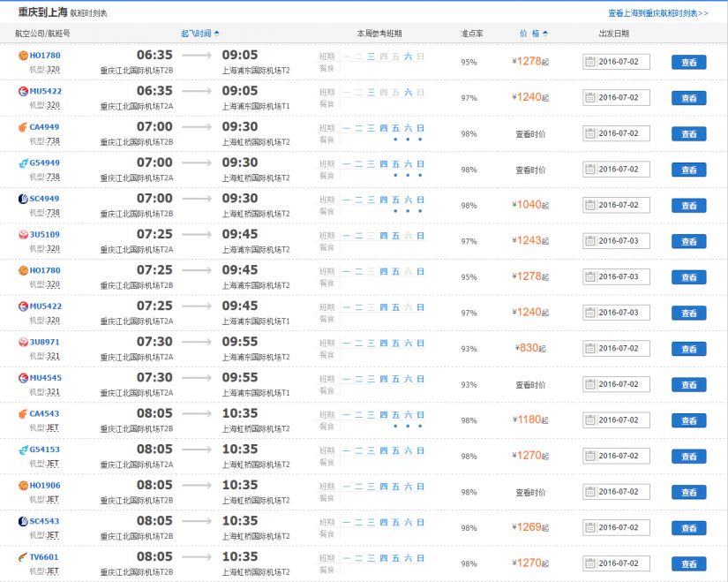Click 查看时价 in the HO1906 row

530,492
